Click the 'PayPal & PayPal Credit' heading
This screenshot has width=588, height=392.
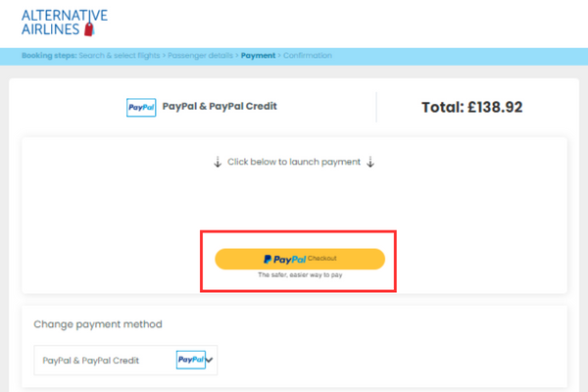[x=220, y=107]
